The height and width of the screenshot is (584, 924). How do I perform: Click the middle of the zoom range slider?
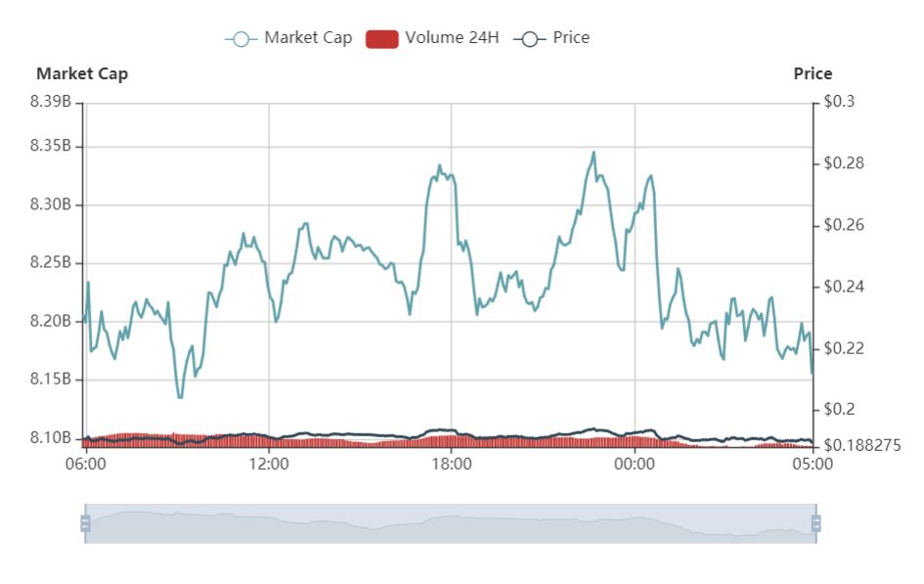pyautogui.click(x=451, y=523)
